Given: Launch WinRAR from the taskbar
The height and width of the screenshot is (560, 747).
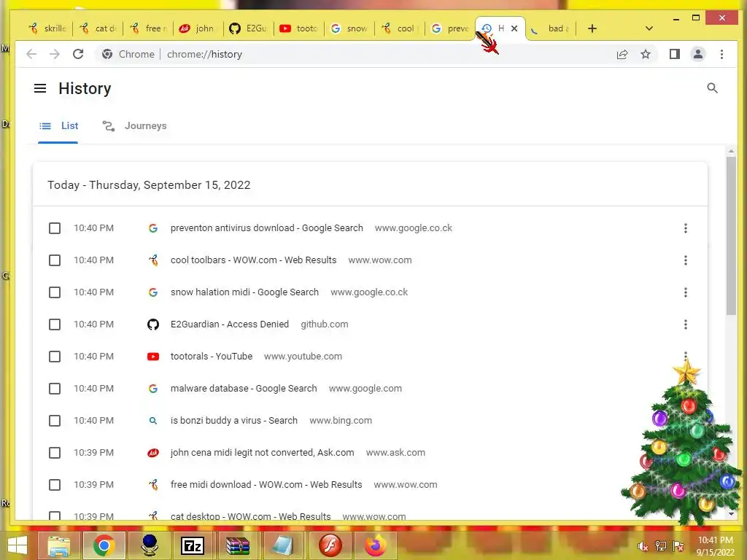Looking at the screenshot, I should coord(238,545).
